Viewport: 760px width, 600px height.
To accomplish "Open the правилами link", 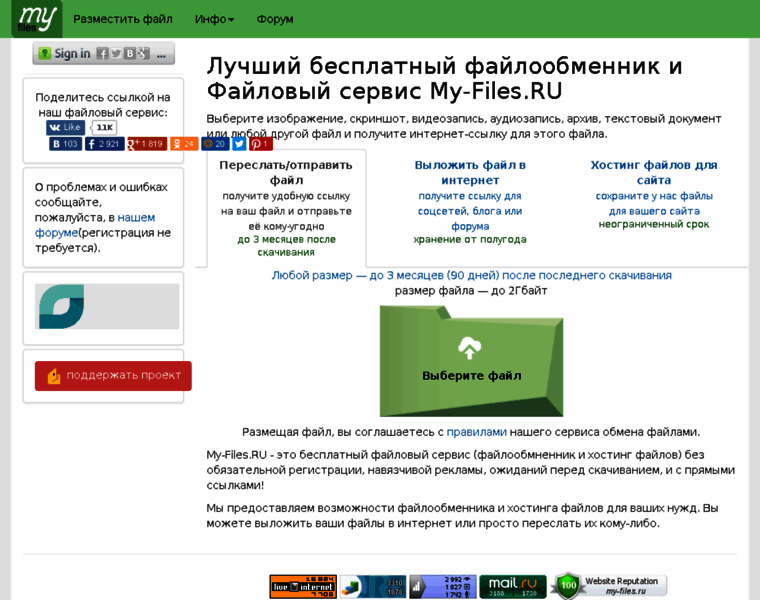I will tap(476, 432).
